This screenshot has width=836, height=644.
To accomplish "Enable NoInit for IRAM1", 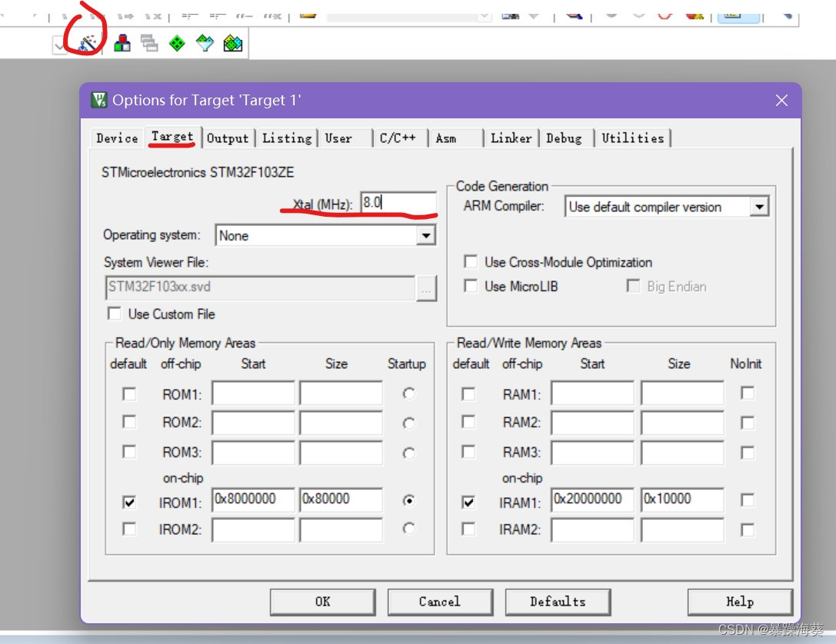I will (748, 500).
